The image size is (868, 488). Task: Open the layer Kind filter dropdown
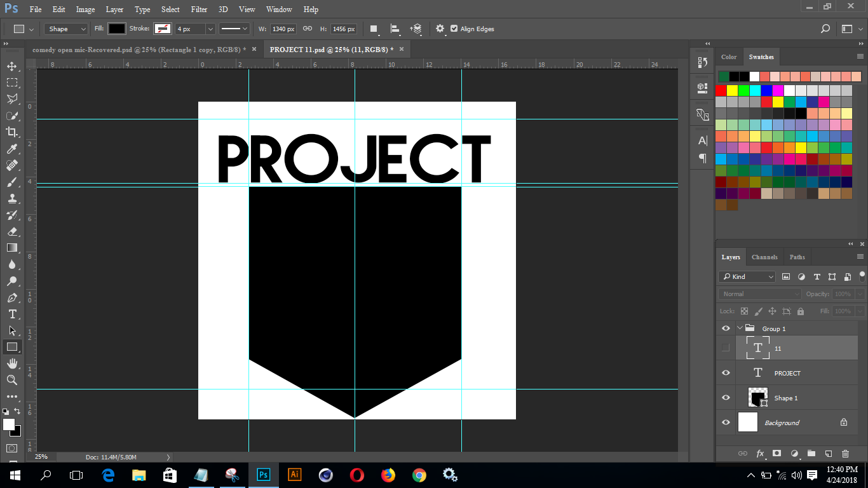pos(747,276)
